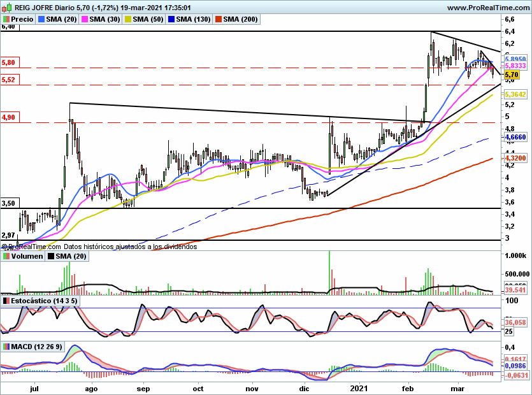Click the 4,8 tick on price axis

tap(510, 129)
